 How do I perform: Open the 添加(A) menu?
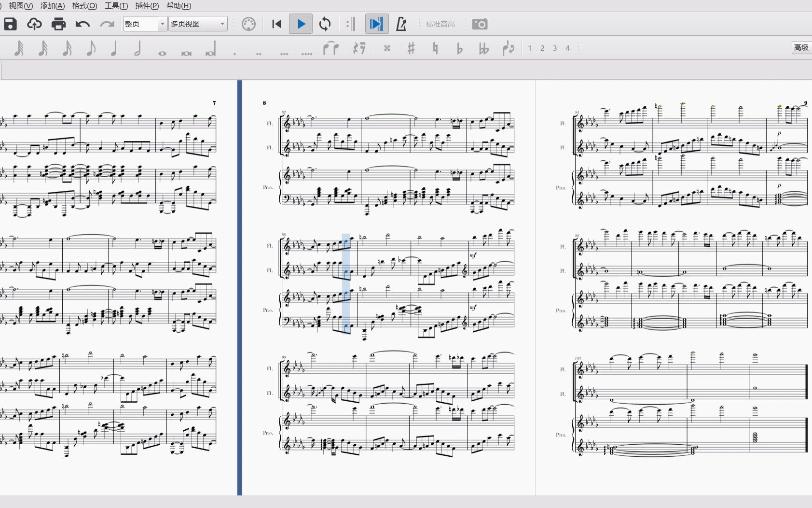[x=53, y=6]
